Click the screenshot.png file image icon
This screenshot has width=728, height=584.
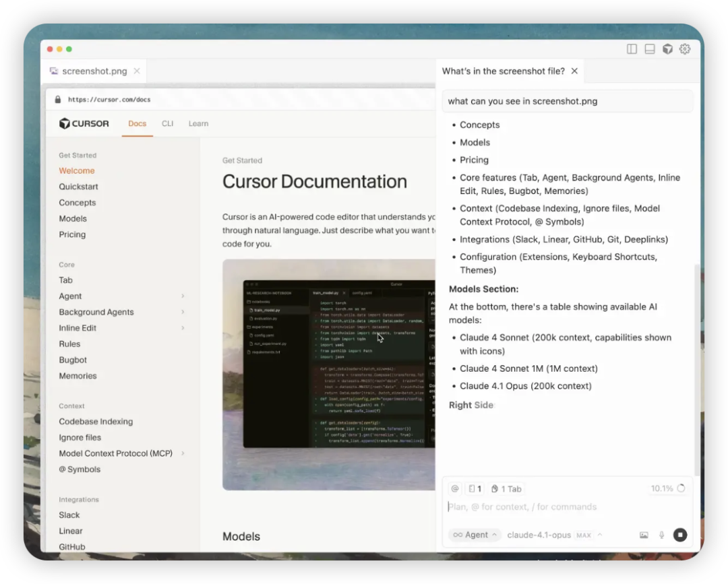click(x=54, y=71)
